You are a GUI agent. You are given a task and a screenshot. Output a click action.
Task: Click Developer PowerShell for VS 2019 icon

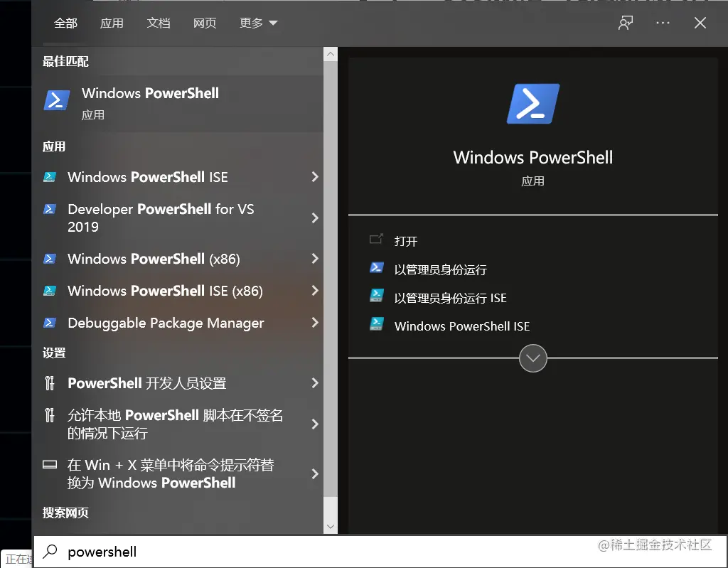[x=50, y=210]
